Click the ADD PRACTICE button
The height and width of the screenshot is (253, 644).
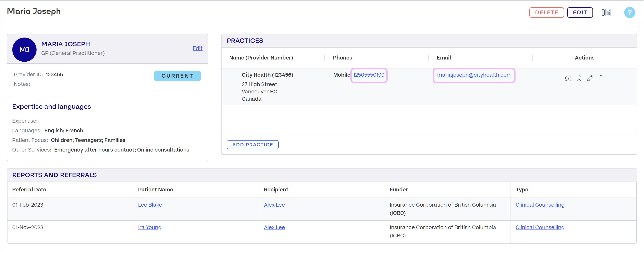coord(252,145)
